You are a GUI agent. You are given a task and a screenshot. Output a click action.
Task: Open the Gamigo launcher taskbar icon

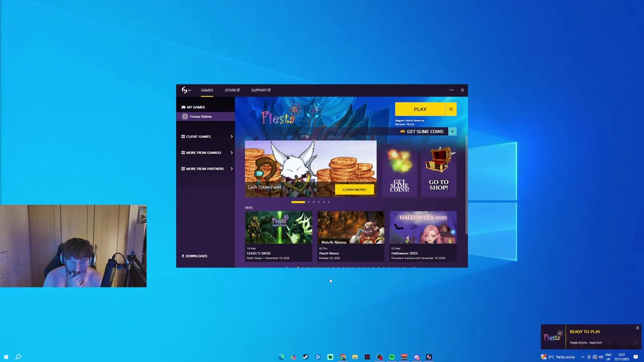[429, 357]
